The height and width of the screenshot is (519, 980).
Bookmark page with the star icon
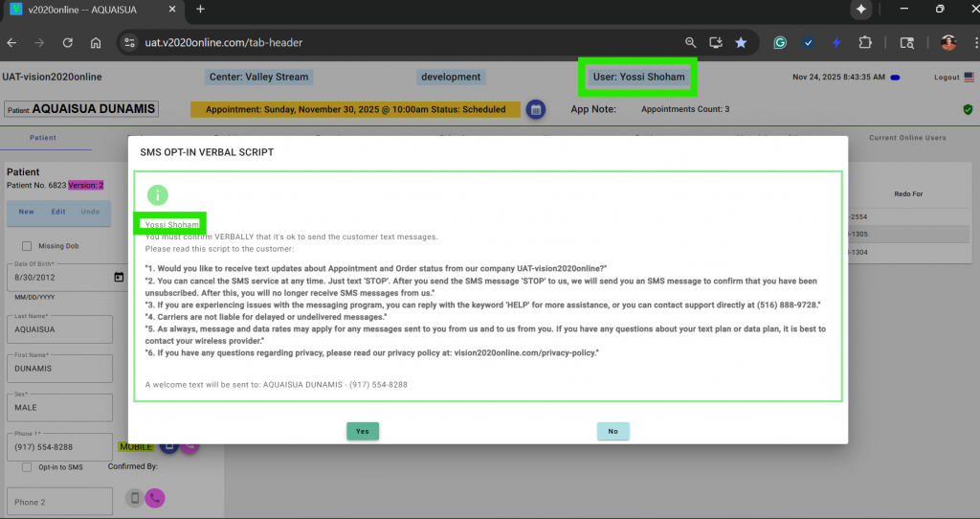pyautogui.click(x=741, y=43)
